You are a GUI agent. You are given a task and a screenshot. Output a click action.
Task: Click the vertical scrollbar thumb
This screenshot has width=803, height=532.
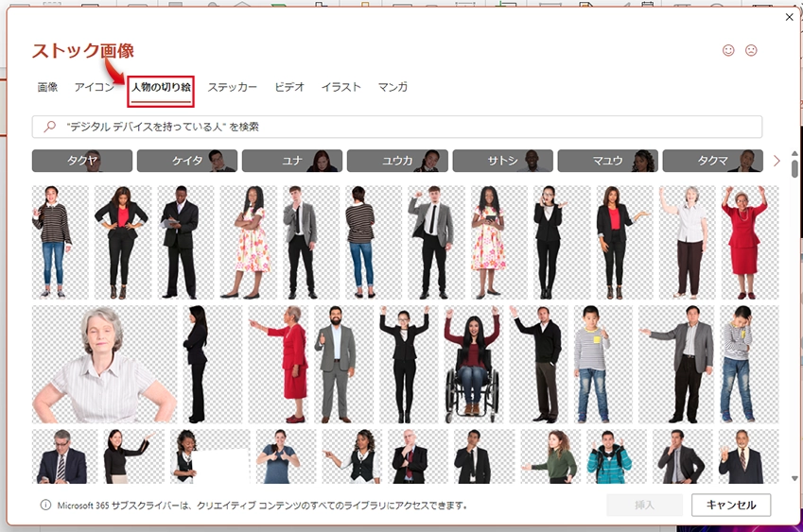click(794, 168)
